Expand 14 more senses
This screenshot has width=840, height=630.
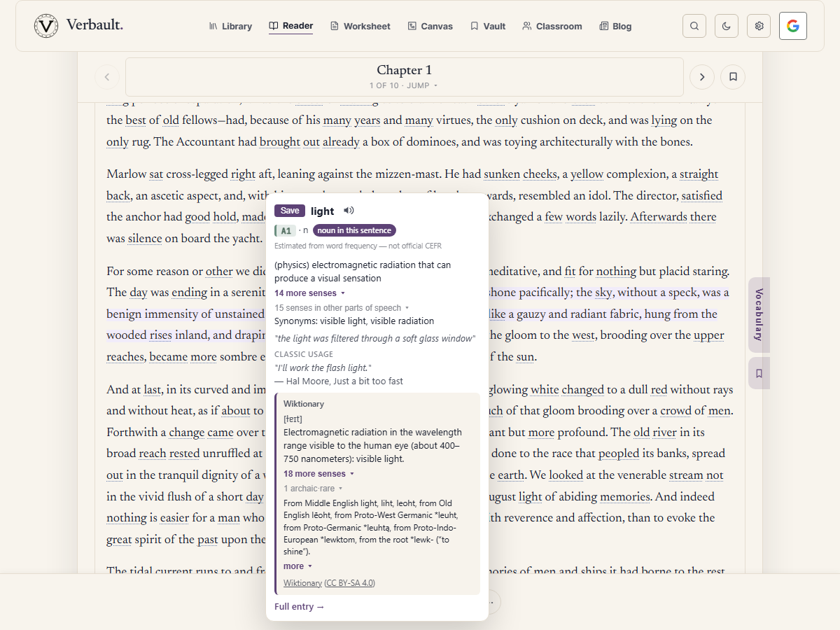coord(309,293)
